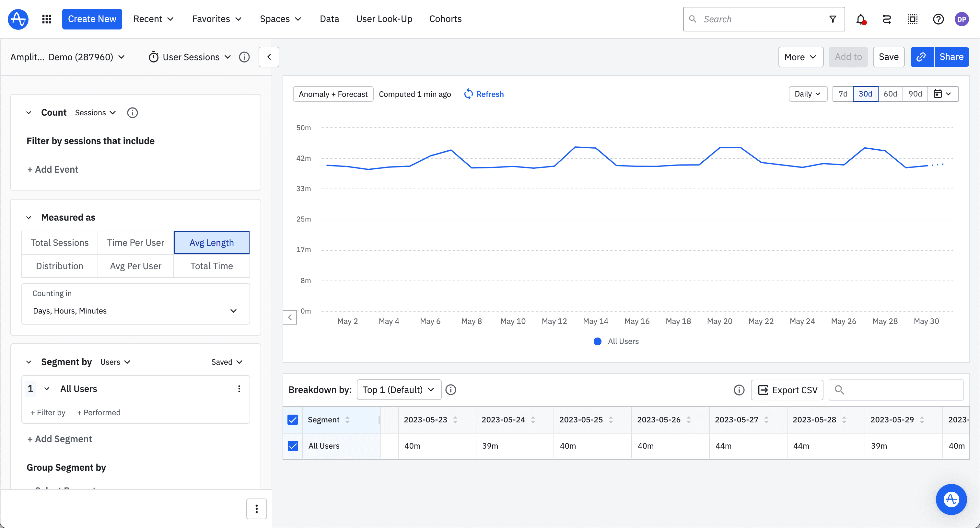Click the apps grid icon beside Amplitude logo
The width and height of the screenshot is (980, 528).
pyautogui.click(x=46, y=19)
